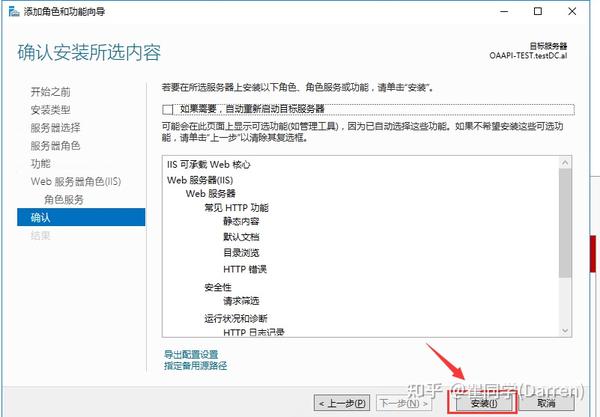Screen dimensions: 600x417
Task: Click 导出配置设置 link
Action: (191, 354)
